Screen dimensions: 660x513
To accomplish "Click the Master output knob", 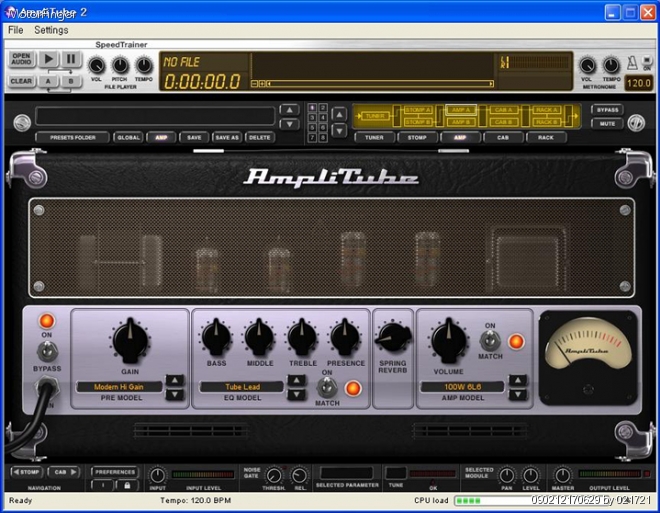I will coord(562,475).
